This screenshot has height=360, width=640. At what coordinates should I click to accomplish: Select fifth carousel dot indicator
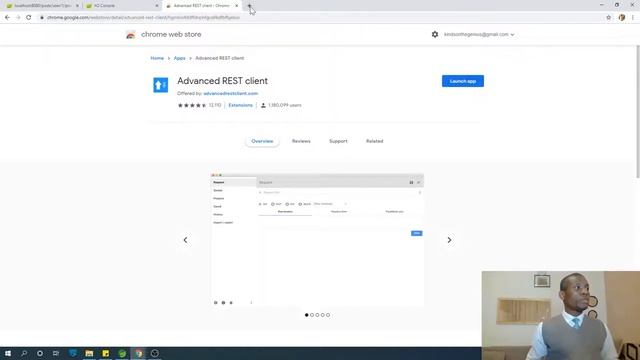328,315
